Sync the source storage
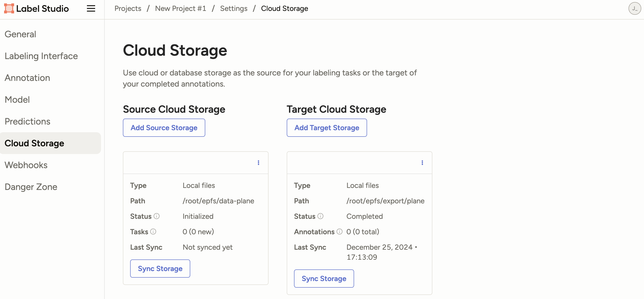The width and height of the screenshot is (644, 299). 160,269
